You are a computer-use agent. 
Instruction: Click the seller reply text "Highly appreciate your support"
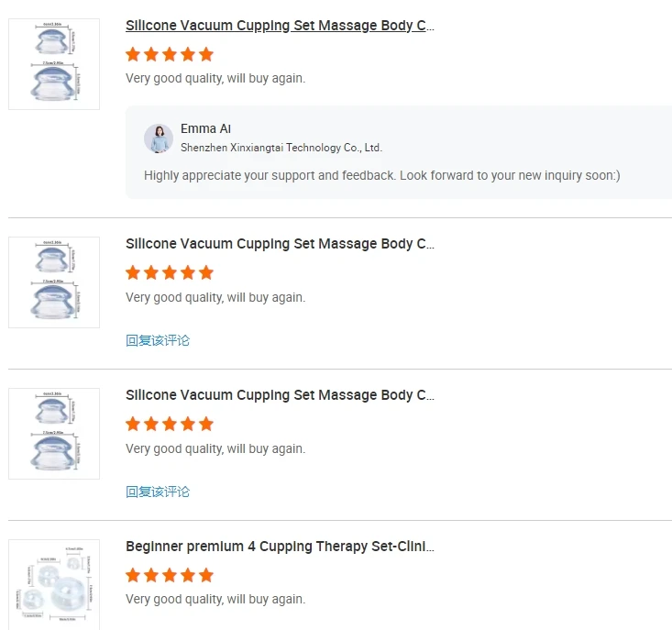point(381,175)
